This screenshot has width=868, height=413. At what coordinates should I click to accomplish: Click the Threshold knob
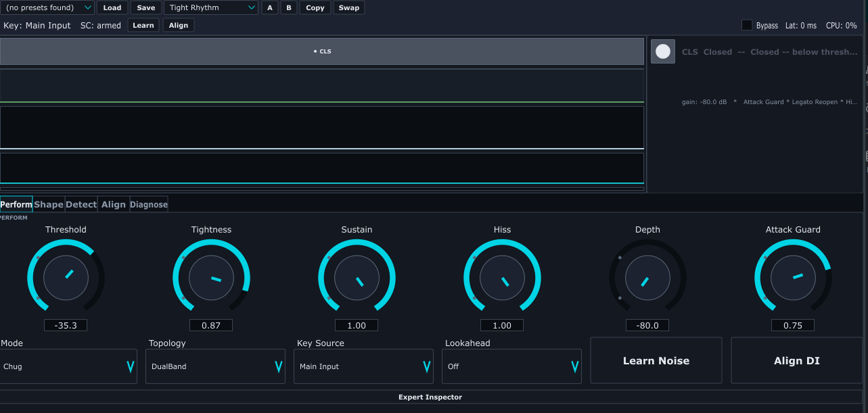pos(66,278)
